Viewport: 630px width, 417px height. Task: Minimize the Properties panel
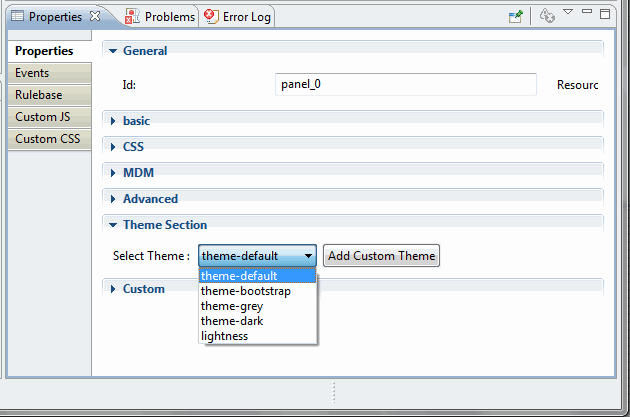coord(587,12)
